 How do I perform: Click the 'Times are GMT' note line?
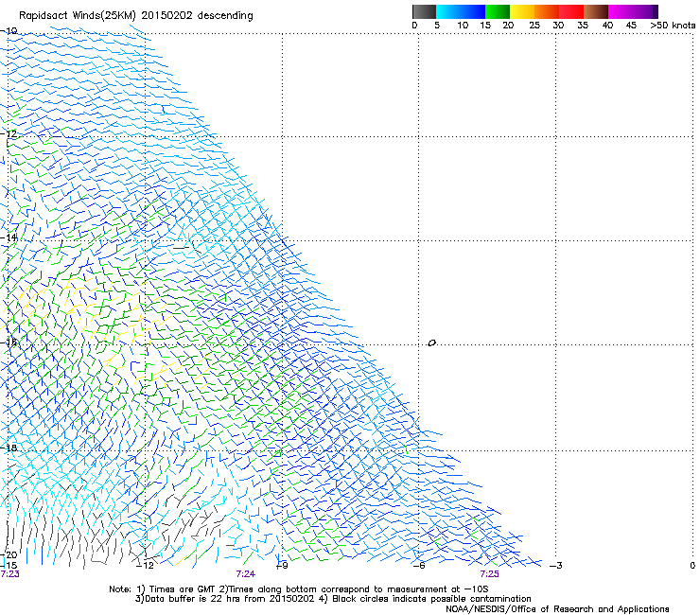click(298, 589)
